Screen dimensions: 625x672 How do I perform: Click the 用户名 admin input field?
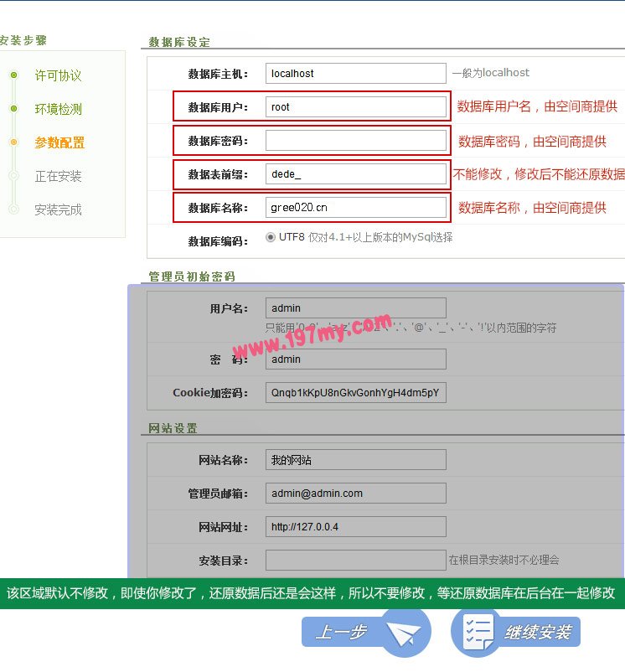tap(355, 308)
